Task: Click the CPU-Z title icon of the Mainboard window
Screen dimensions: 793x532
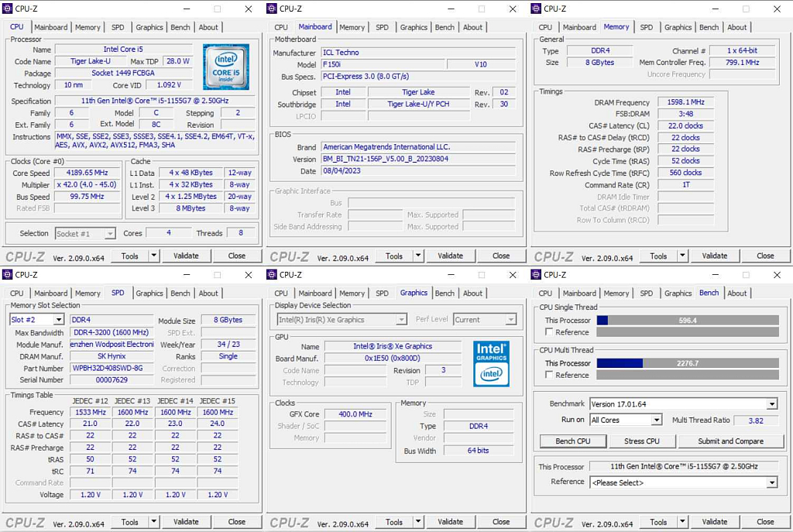Action: 272,9
